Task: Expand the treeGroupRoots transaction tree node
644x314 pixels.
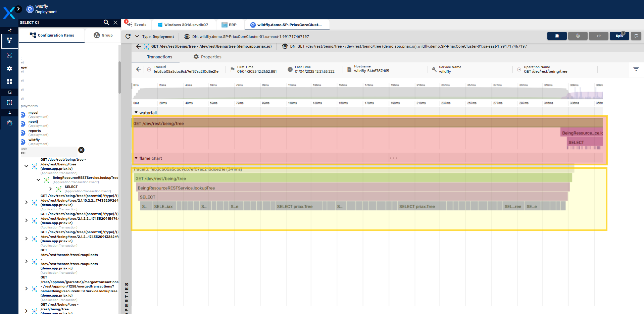Action: coord(26,261)
